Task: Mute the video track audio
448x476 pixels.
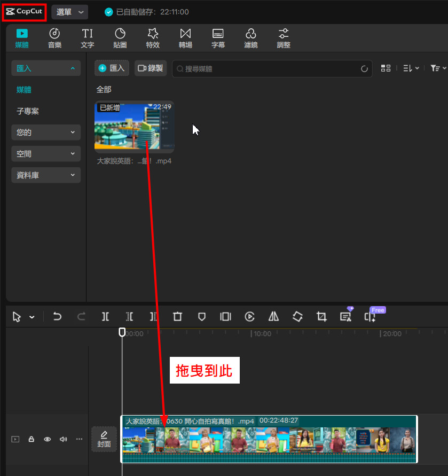Action: point(64,439)
